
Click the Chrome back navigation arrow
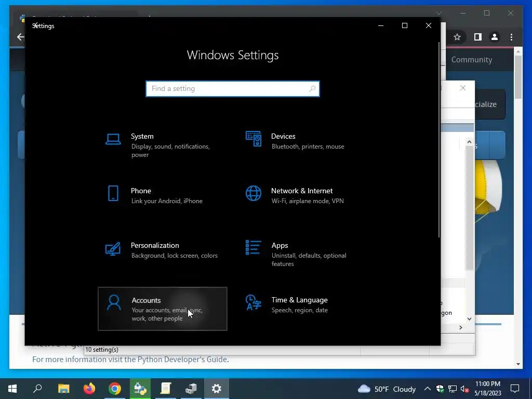(20, 37)
